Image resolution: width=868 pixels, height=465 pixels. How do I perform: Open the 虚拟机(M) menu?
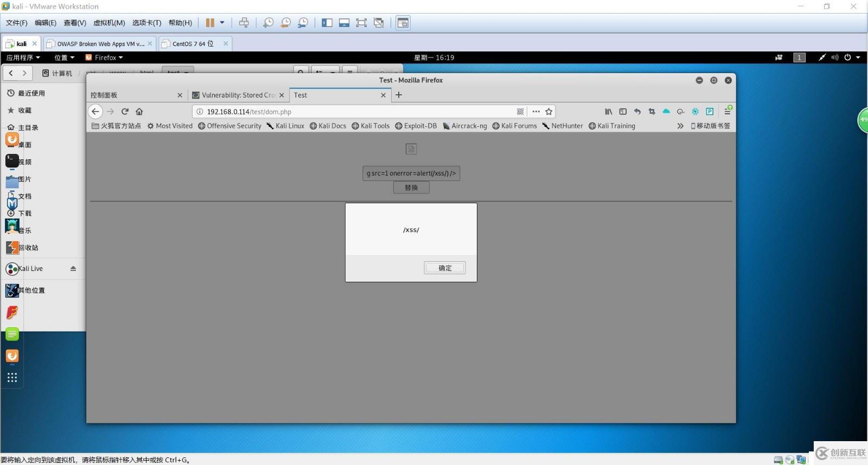pyautogui.click(x=109, y=23)
